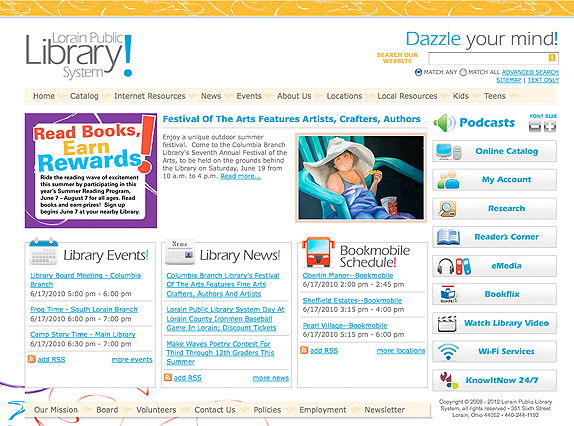The width and height of the screenshot is (574, 426).
Task: Select the Match Any radio button
Action: click(x=418, y=72)
